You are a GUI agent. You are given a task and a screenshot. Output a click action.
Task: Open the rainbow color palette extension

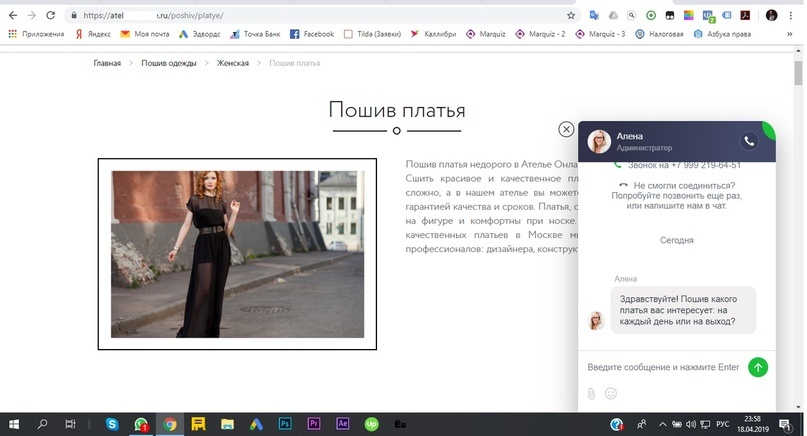pos(689,15)
